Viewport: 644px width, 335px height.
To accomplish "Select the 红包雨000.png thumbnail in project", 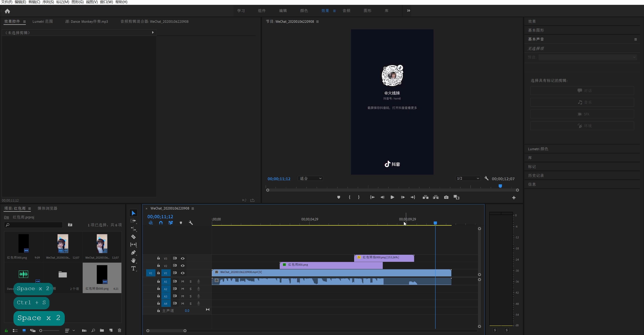I will [23, 243].
